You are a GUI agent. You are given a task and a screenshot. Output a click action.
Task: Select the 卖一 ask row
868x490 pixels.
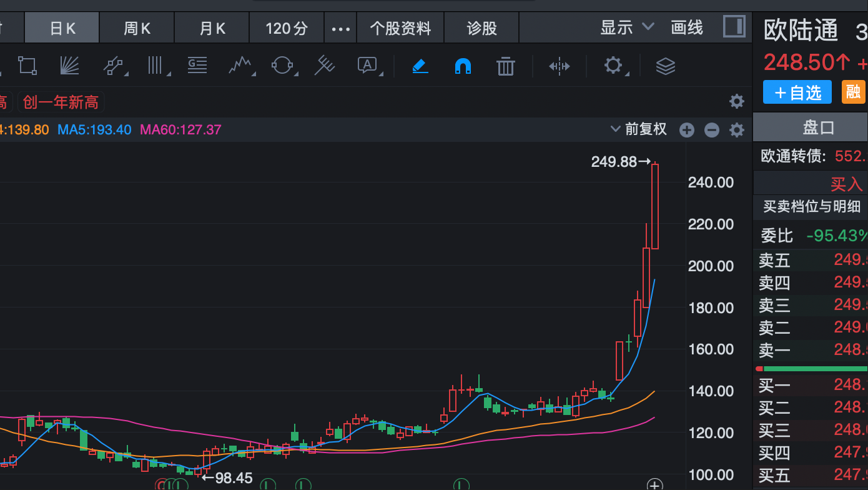811,350
